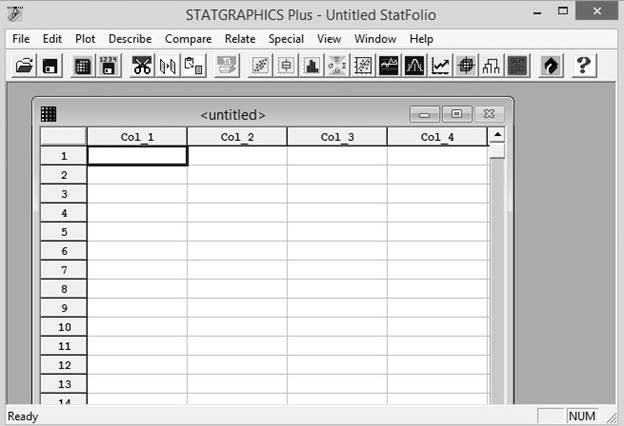Screen dimensions: 624x426
Task: Open the probability distribution curve icon
Action: (414, 65)
